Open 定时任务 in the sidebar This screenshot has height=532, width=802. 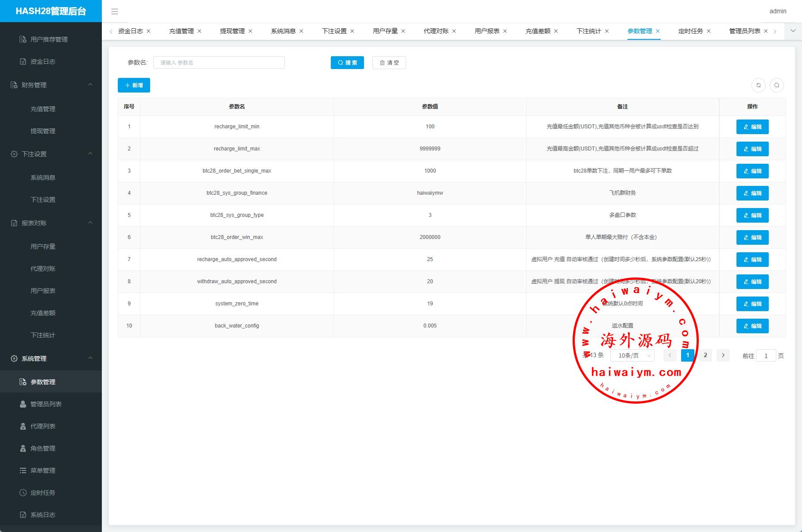pos(43,493)
